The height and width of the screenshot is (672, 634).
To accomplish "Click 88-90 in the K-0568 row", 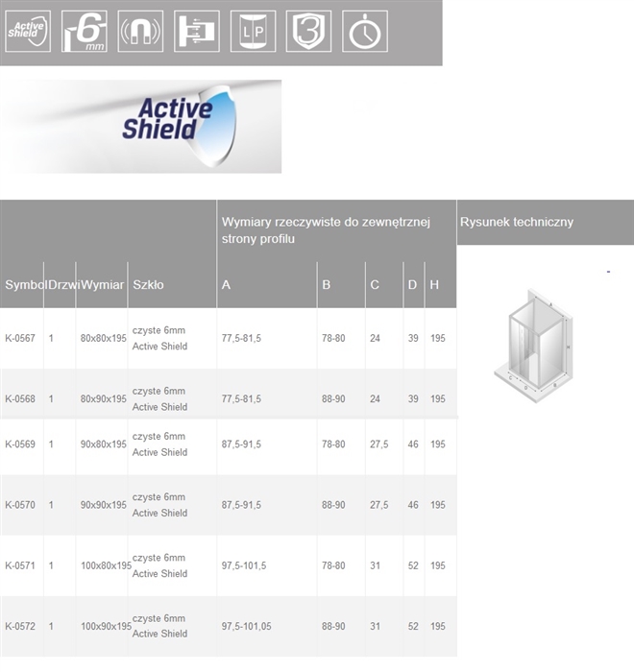I will [x=333, y=399].
